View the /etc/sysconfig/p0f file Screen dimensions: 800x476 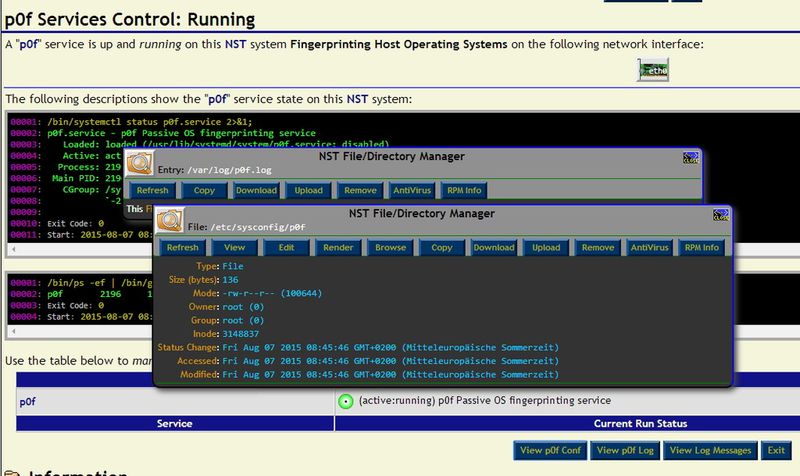234,247
